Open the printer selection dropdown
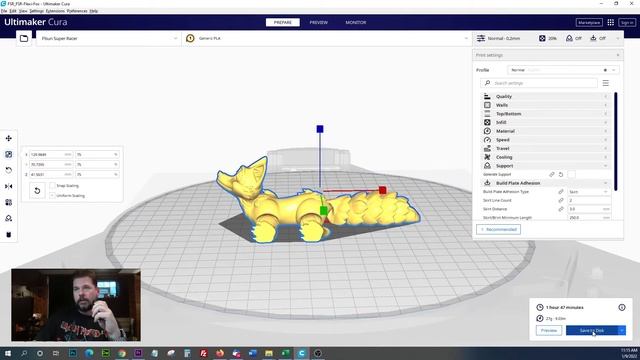This screenshot has width=640, height=360. point(109,38)
